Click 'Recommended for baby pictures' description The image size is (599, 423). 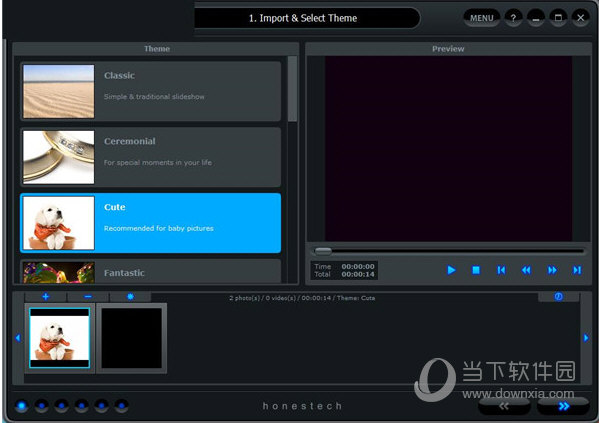tap(159, 228)
